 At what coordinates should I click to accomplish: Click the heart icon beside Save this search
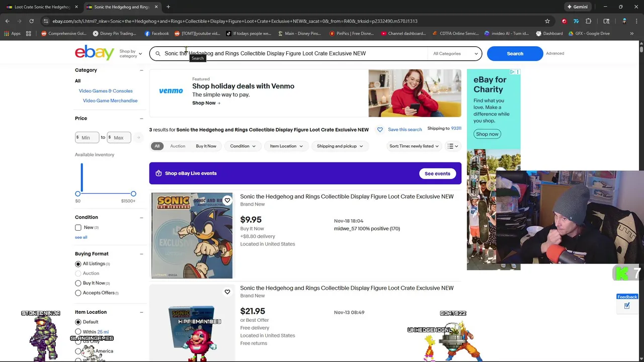pos(380,130)
